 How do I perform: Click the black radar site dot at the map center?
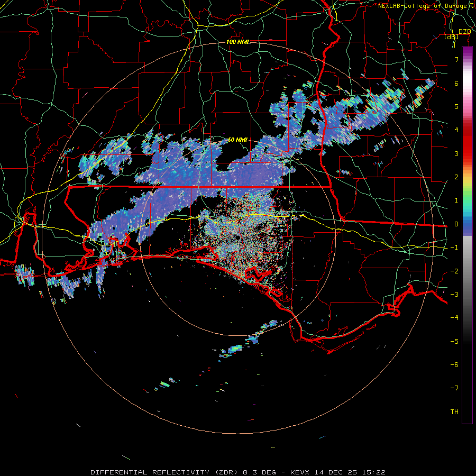coord(237,237)
